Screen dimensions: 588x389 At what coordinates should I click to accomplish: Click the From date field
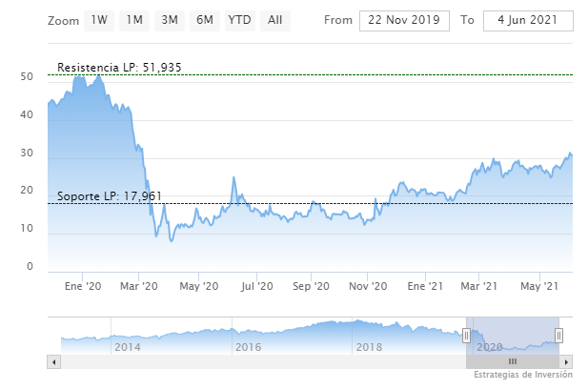click(x=404, y=21)
